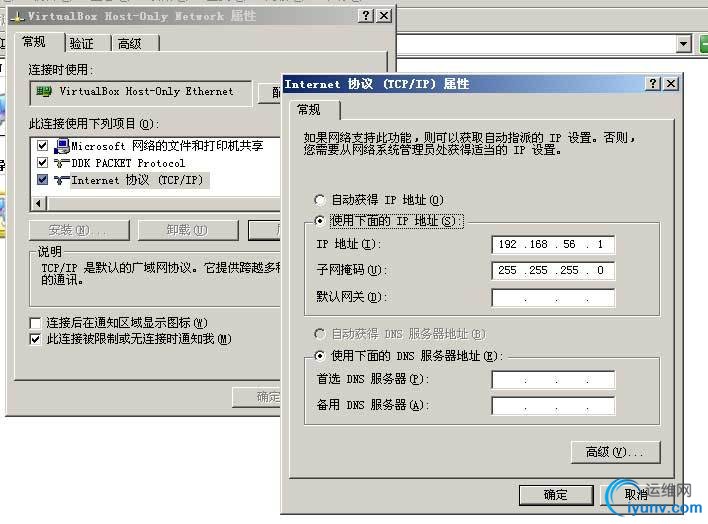Switch to the 高级 tab in VirtualBox properties
This screenshot has height=524, width=708.
(135, 44)
